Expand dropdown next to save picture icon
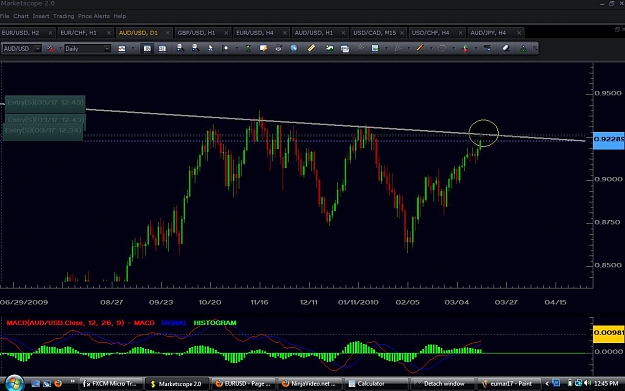 386,49
